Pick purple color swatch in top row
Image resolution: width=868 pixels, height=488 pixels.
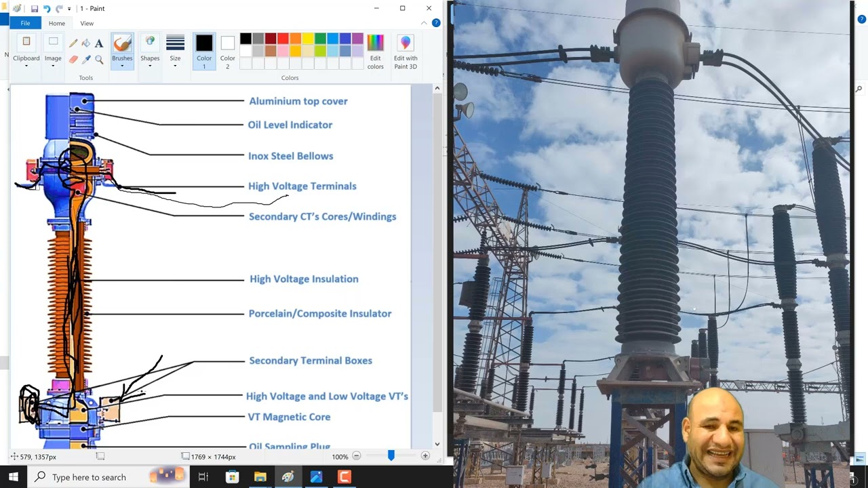pyautogui.click(x=357, y=39)
